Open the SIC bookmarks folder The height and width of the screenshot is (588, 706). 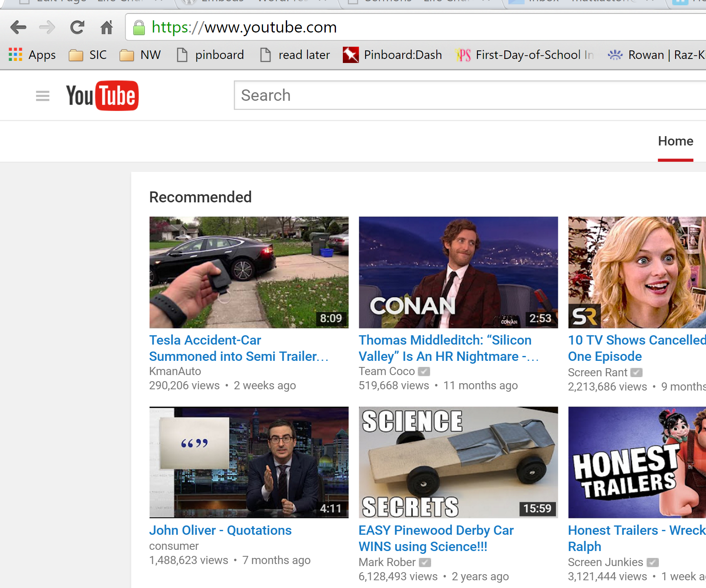[88, 55]
